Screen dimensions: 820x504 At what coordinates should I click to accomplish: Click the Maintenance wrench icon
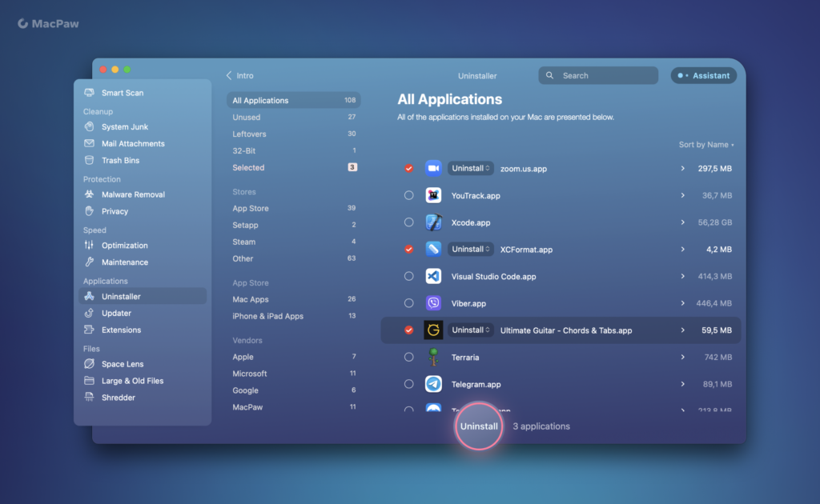click(x=90, y=262)
